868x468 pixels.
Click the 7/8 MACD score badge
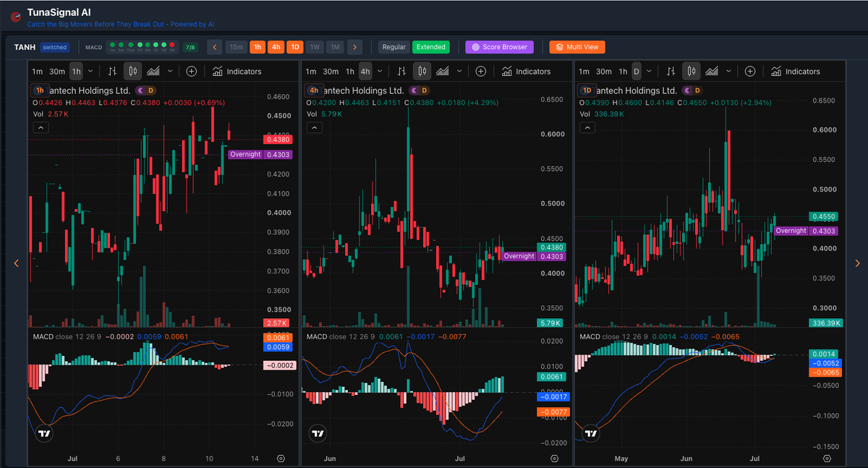click(191, 47)
